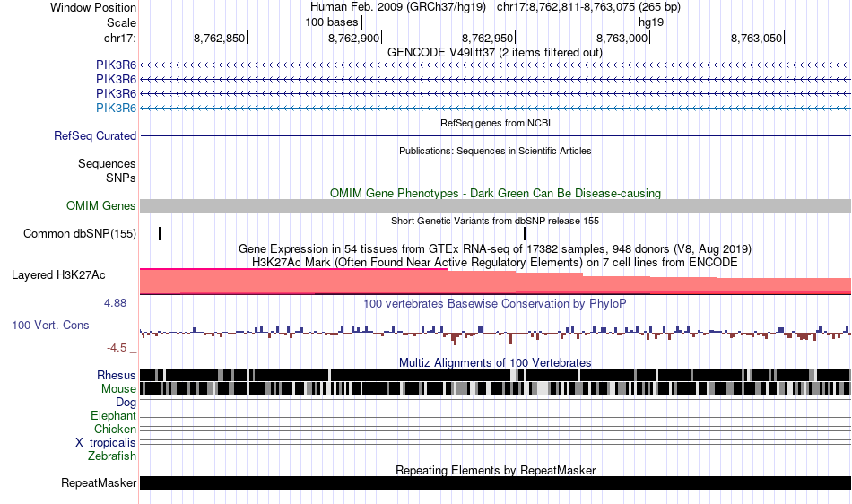Click the chr17: ruler label
The height and width of the screenshot is (504, 852).
click(119, 38)
